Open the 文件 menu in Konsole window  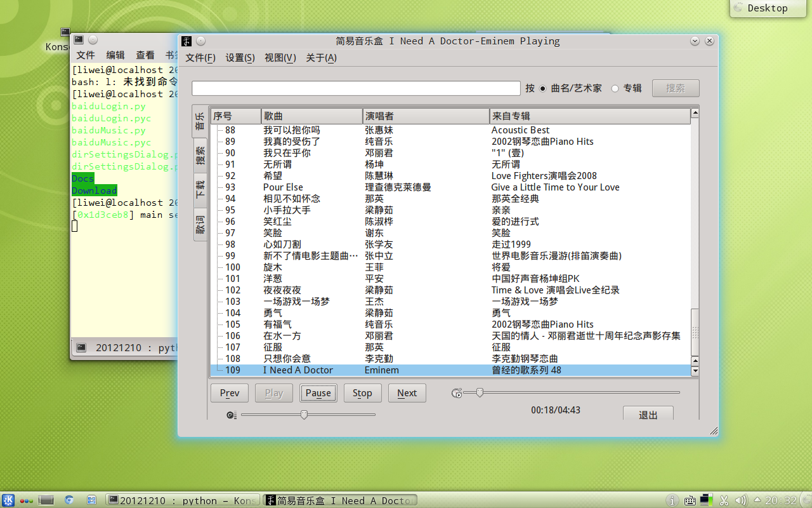click(x=86, y=55)
